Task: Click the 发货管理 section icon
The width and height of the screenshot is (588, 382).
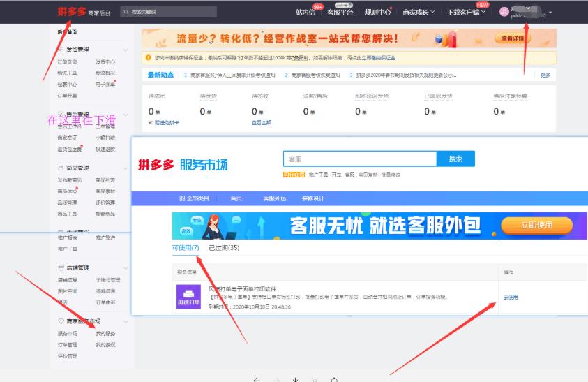Action: tap(61, 49)
